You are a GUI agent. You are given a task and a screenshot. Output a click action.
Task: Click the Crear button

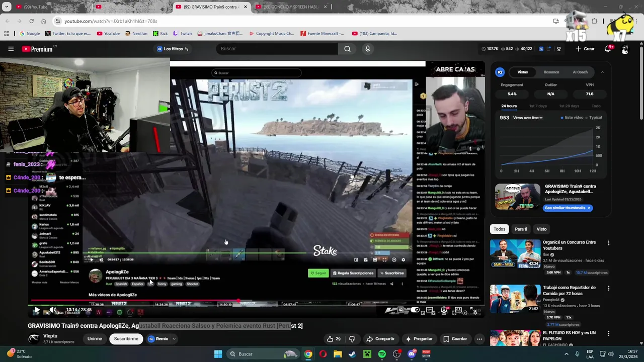click(585, 49)
